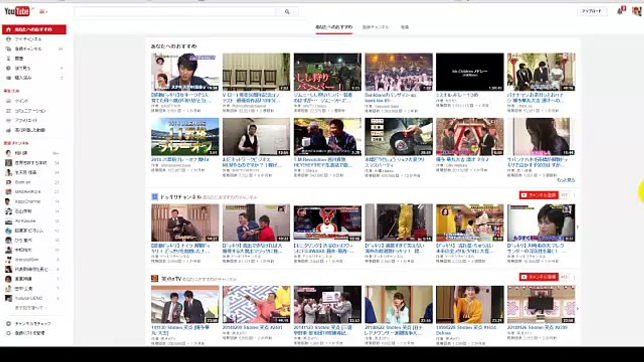Open the yellow raincoat prank thumbnail
The height and width of the screenshot is (362, 644).
coord(399,223)
